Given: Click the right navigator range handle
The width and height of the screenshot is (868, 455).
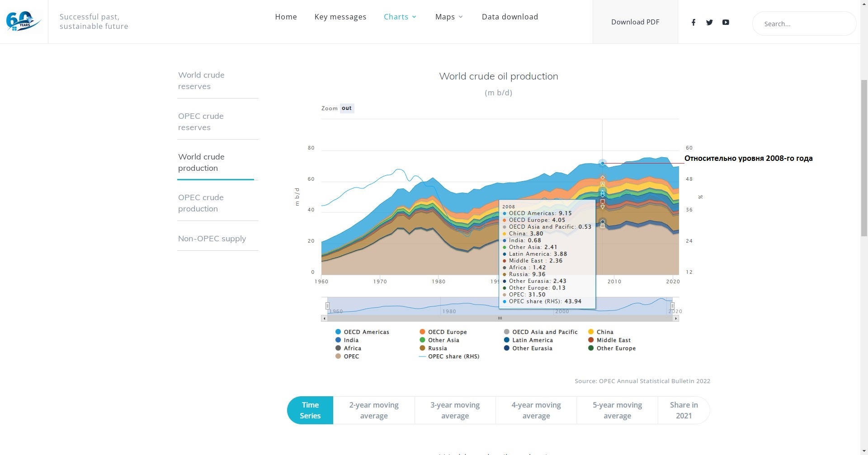Looking at the screenshot, I should 672,306.
